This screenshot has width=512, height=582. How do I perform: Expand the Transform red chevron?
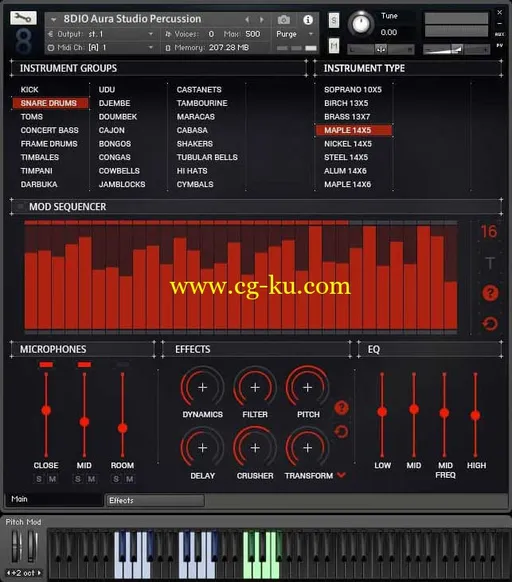(x=342, y=475)
